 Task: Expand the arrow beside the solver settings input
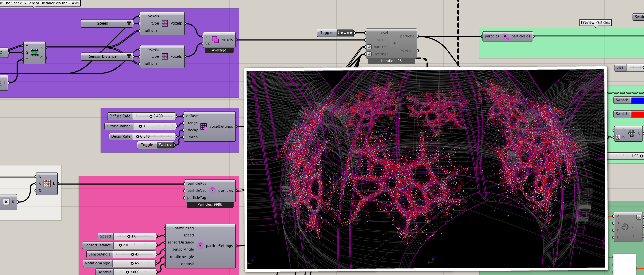pyautogui.click(x=369, y=54)
